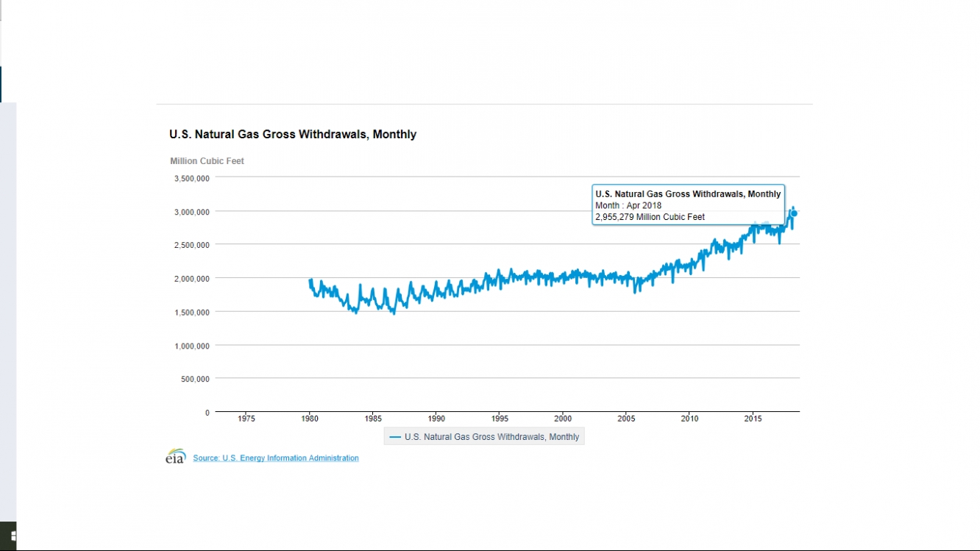Click the EIA logo icon

pos(175,457)
